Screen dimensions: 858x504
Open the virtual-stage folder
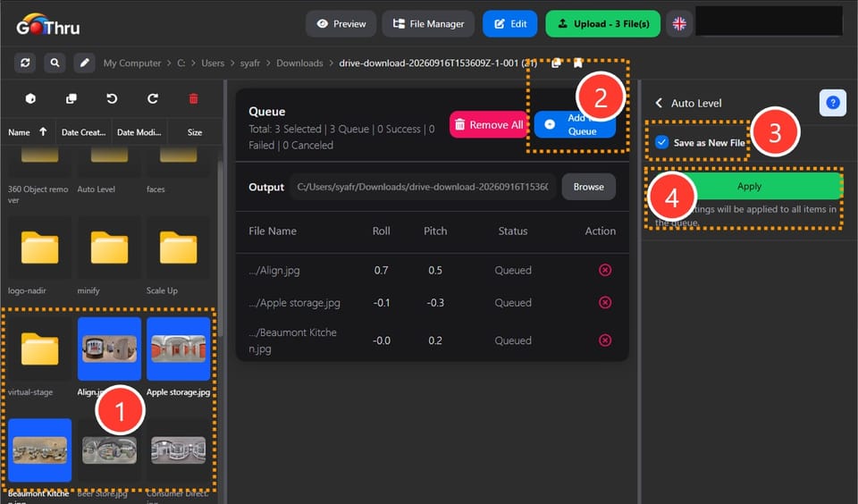(39, 349)
